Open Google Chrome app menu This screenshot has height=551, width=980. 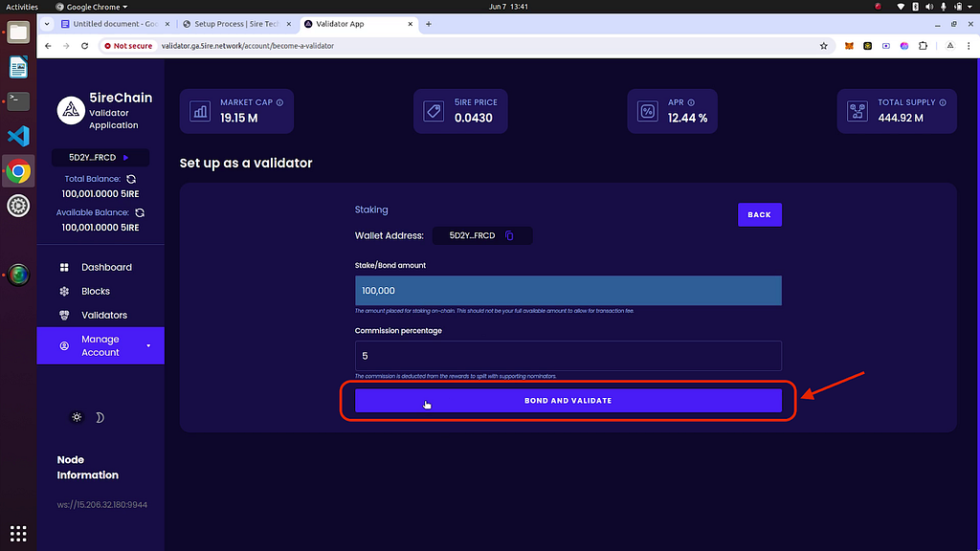coord(92,7)
